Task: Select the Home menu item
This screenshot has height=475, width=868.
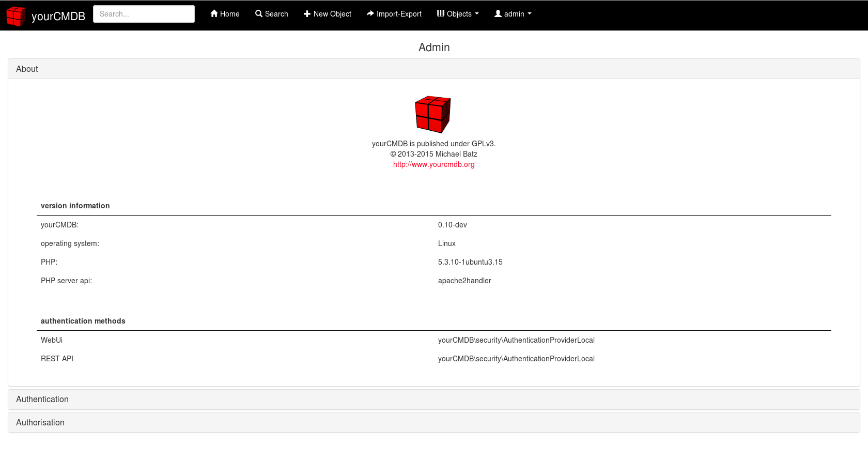Action: coord(225,13)
